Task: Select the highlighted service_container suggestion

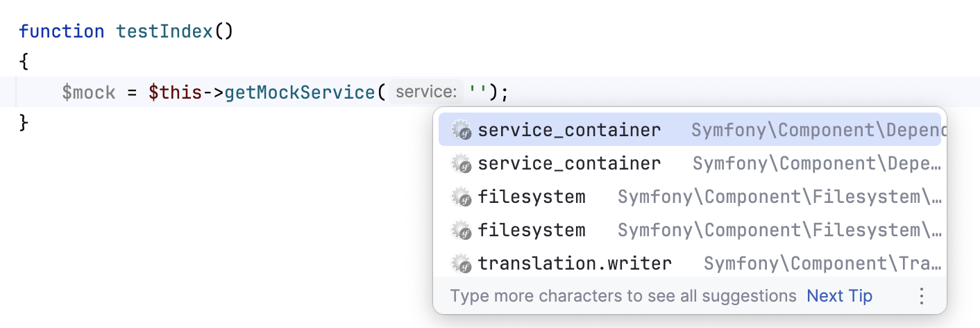Action: 569,130
